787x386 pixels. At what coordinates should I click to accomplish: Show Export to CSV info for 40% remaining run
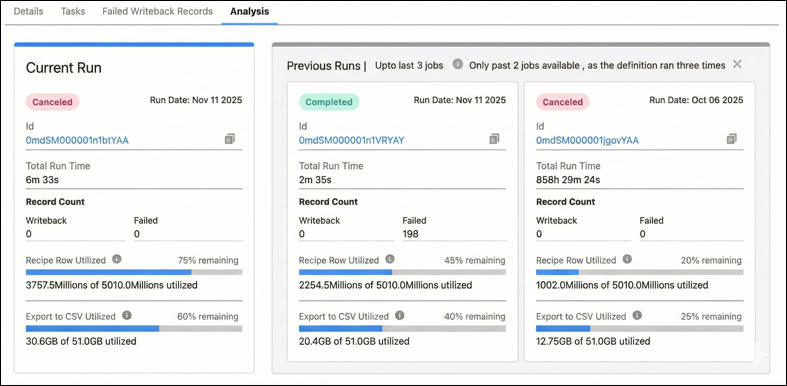(400, 315)
